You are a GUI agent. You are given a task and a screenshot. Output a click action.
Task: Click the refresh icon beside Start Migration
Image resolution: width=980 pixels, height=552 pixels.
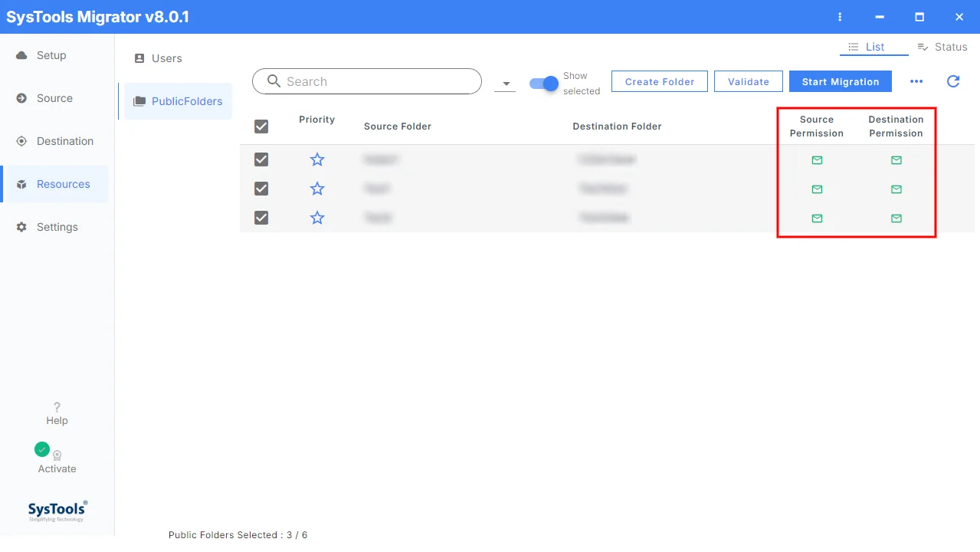click(953, 81)
